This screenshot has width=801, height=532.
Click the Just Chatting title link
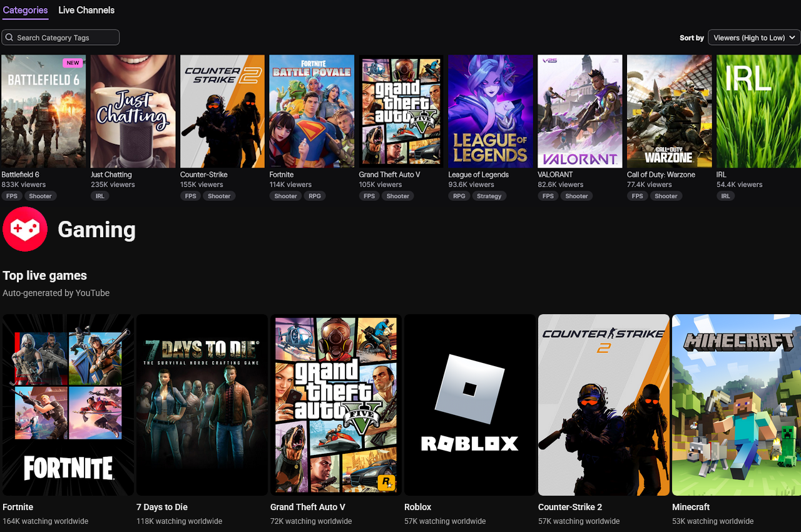(x=111, y=175)
